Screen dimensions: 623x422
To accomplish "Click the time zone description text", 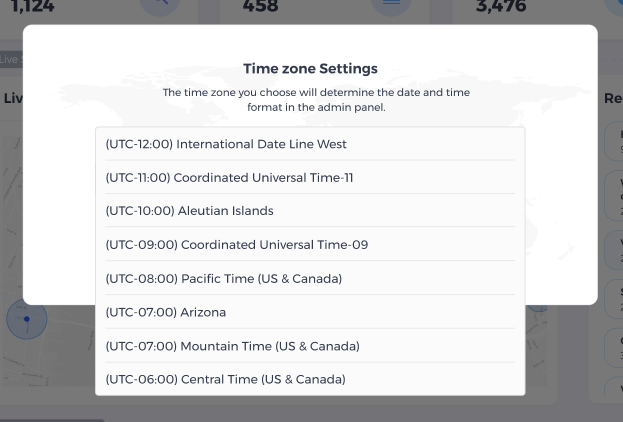I will pos(316,99).
